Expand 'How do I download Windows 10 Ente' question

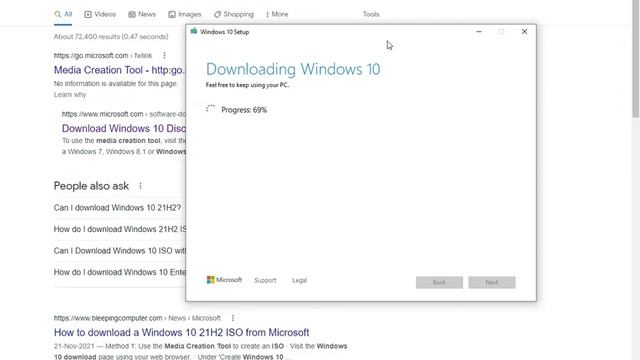coord(120,272)
